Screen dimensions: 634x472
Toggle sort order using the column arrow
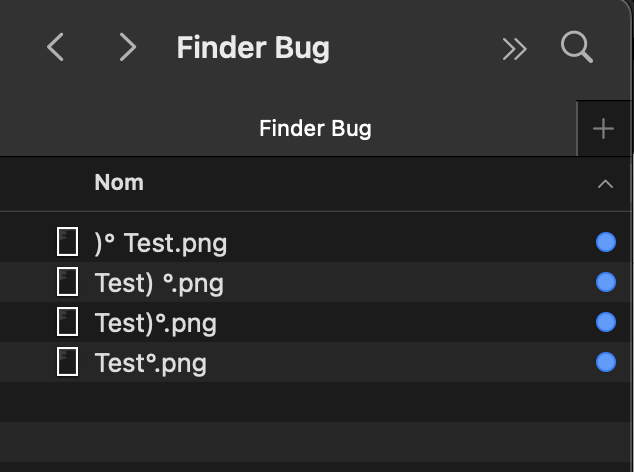tap(604, 184)
